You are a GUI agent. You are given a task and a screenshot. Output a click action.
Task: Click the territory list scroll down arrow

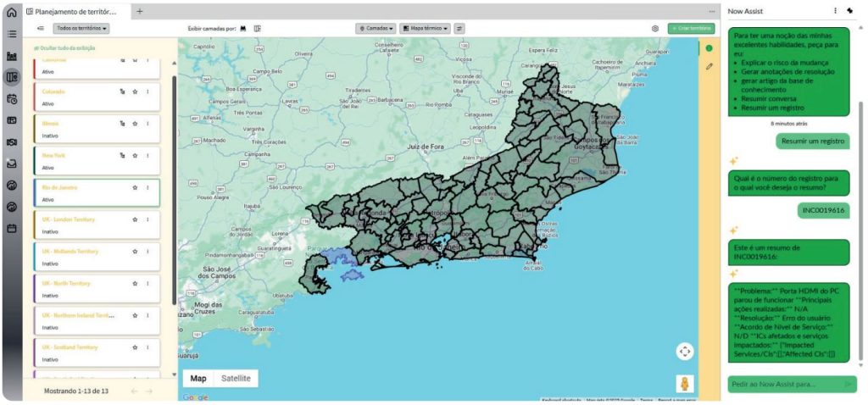[175, 374]
